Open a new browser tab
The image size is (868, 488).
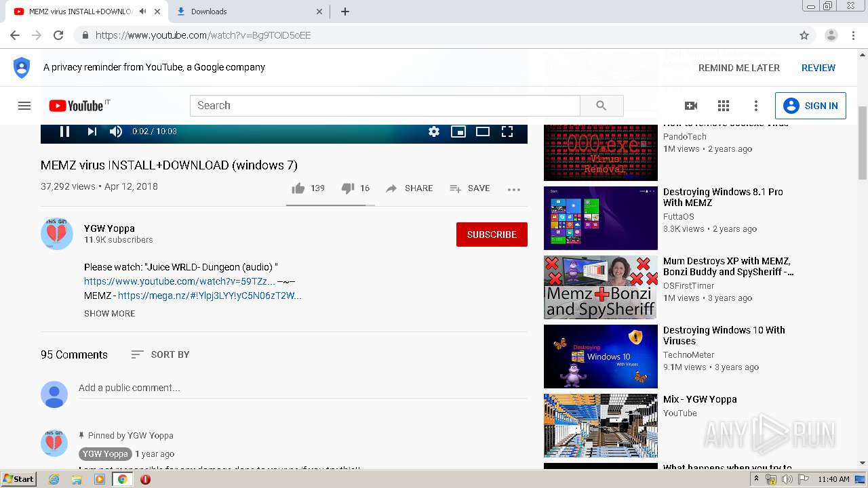(x=344, y=12)
